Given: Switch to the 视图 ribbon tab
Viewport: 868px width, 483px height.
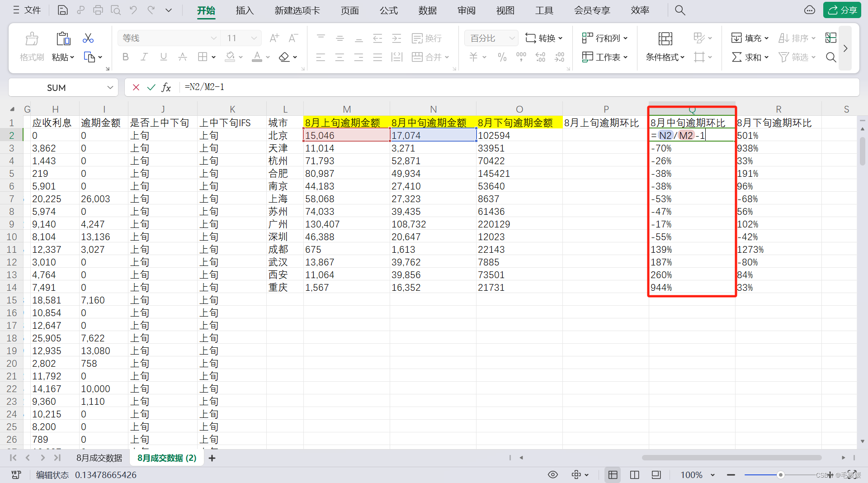Looking at the screenshot, I should 505,10.
